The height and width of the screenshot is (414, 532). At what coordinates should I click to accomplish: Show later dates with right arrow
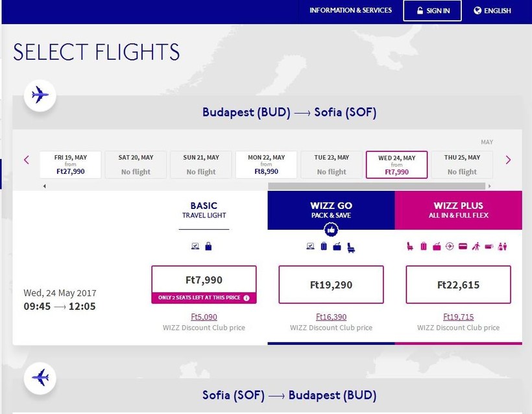point(508,160)
